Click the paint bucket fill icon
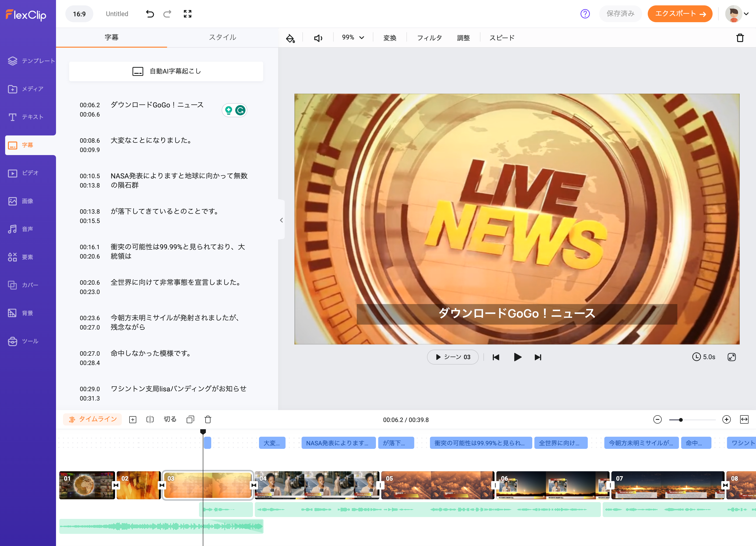Viewport: 756px width, 546px height. [290, 38]
